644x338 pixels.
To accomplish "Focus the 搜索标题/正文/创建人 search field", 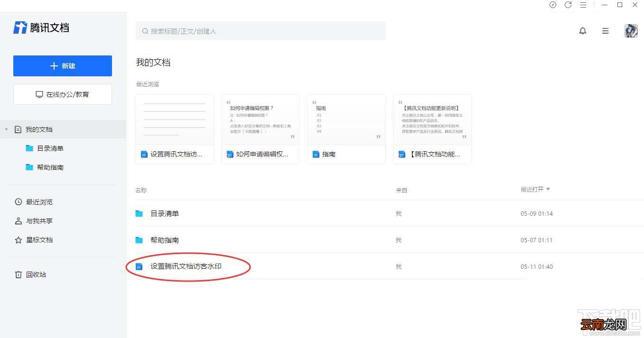I will tap(261, 31).
